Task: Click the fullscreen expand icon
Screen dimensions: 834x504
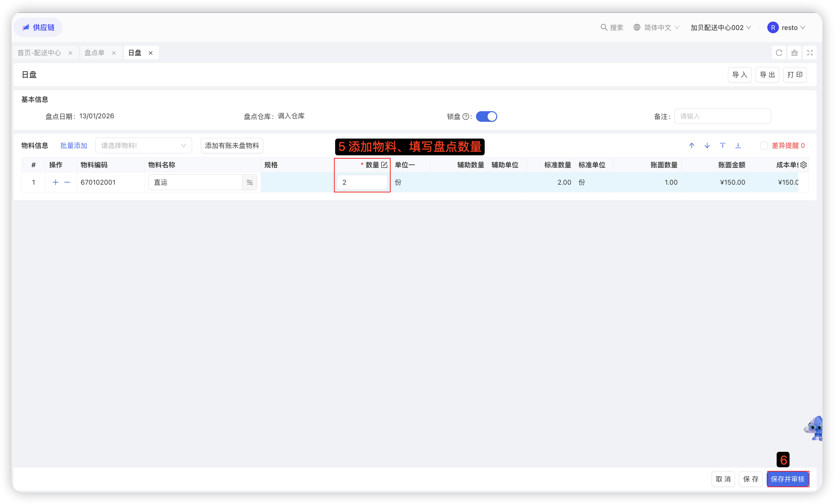Action: [810, 53]
